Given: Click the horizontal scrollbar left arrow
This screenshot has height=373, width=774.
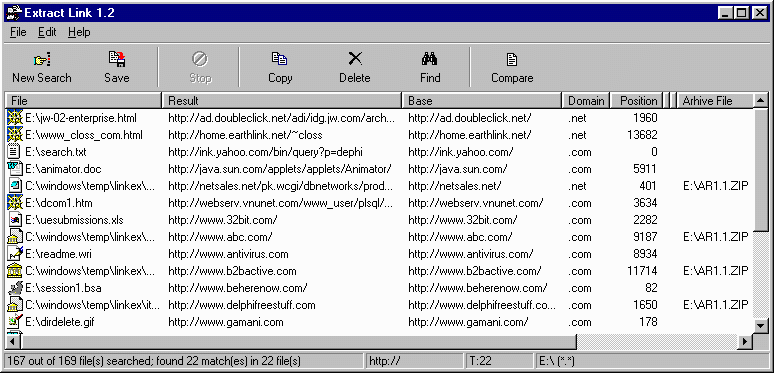Looking at the screenshot, I should (13, 340).
